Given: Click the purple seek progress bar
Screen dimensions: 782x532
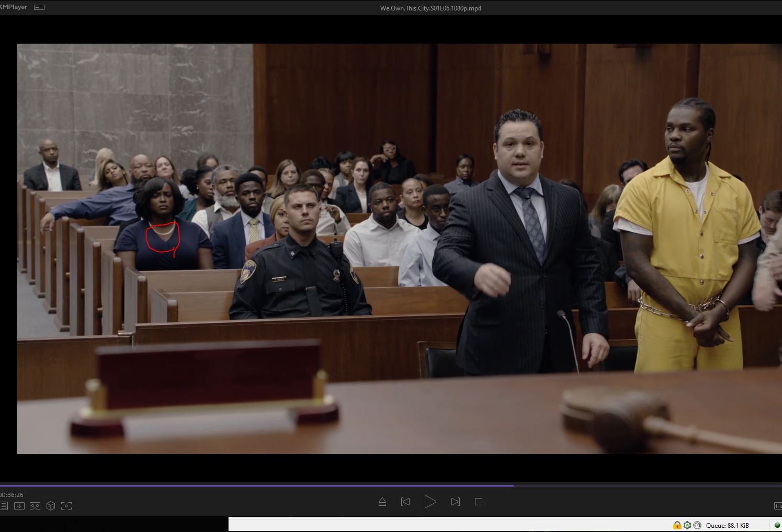Looking at the screenshot, I should [256, 485].
